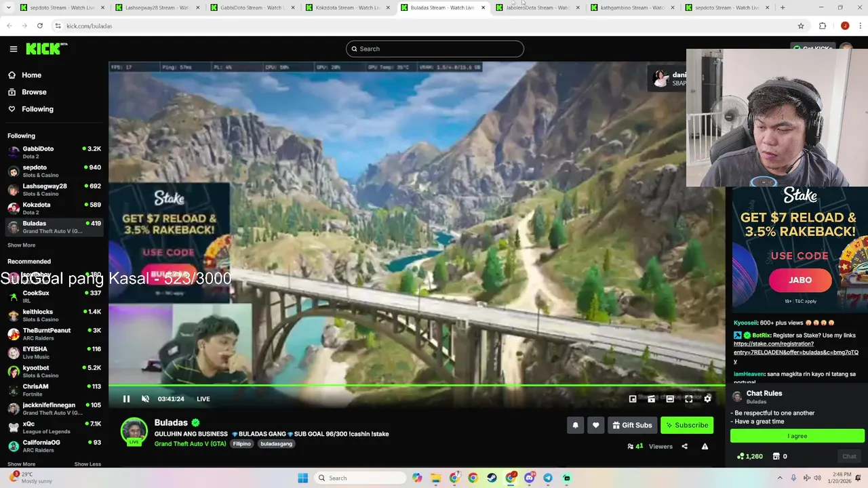Select the Filipino language tag
868x488 pixels.
[242, 444]
